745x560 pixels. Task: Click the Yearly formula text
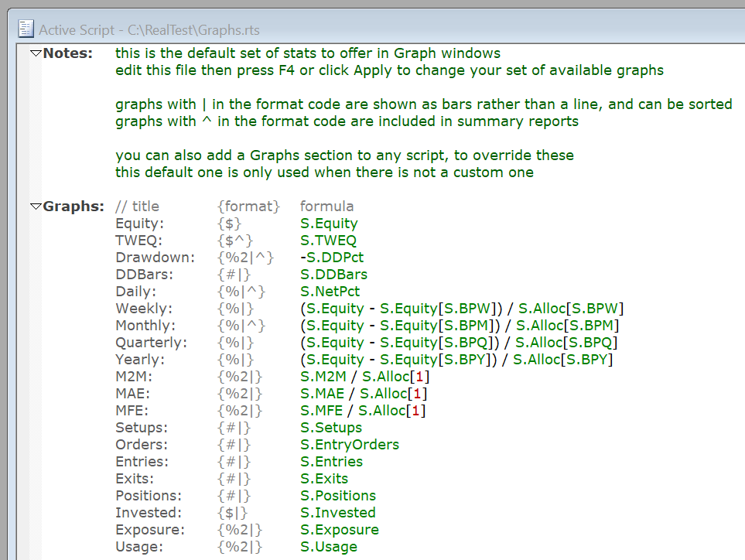(x=456, y=360)
